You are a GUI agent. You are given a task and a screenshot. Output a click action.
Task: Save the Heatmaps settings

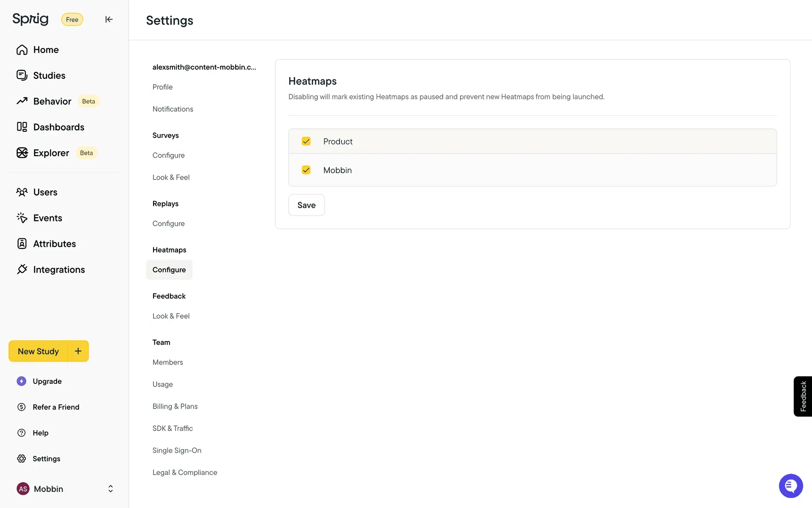point(306,205)
